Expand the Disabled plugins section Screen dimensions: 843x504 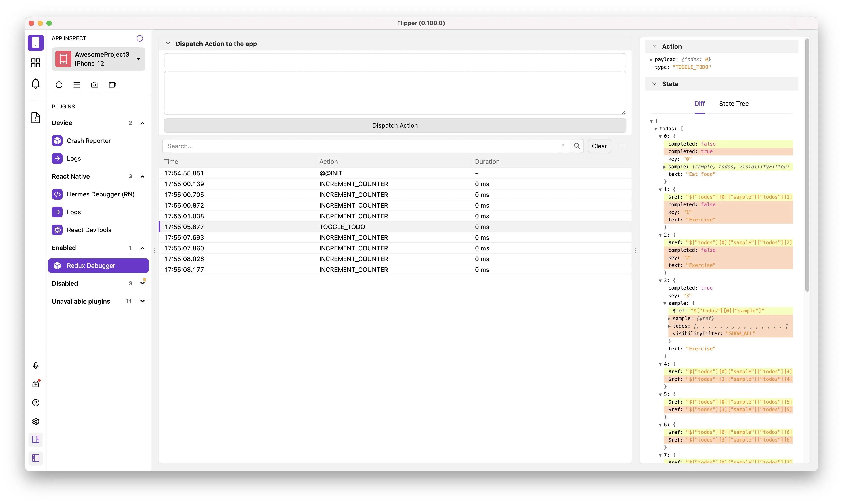(x=142, y=283)
